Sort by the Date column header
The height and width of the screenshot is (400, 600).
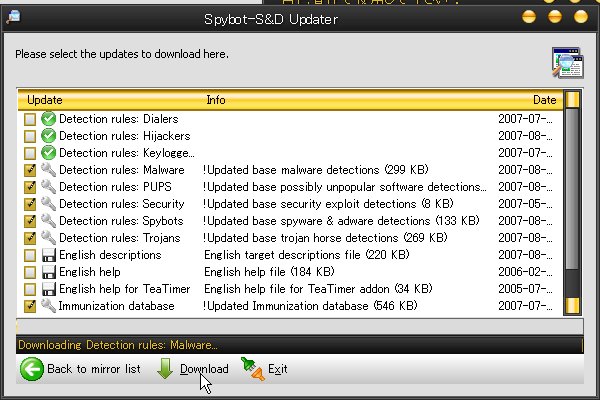545,100
